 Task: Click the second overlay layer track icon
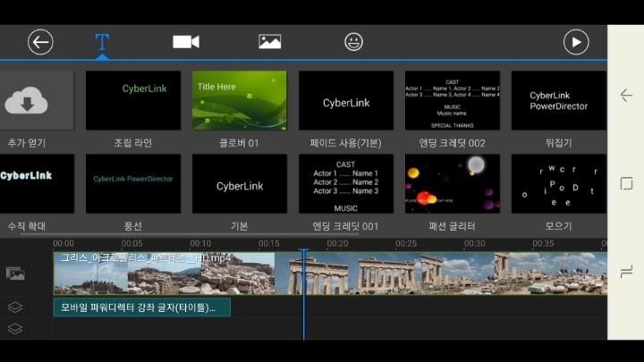[15, 329]
